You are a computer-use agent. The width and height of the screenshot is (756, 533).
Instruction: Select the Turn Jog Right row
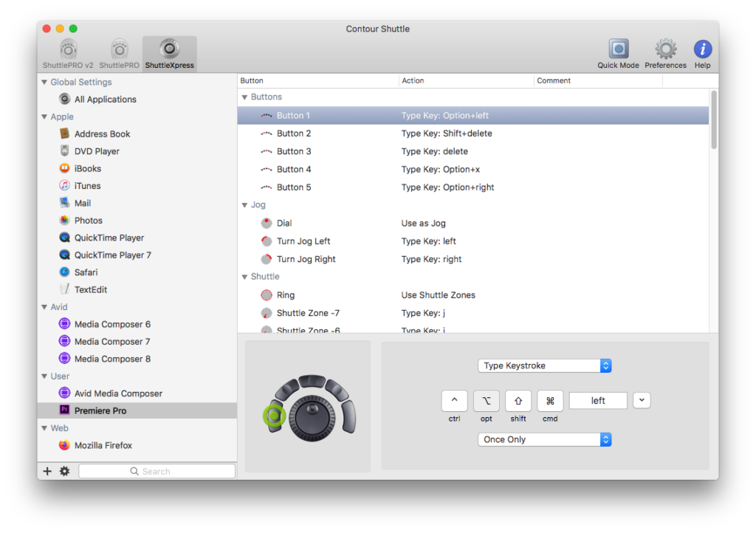pos(473,259)
